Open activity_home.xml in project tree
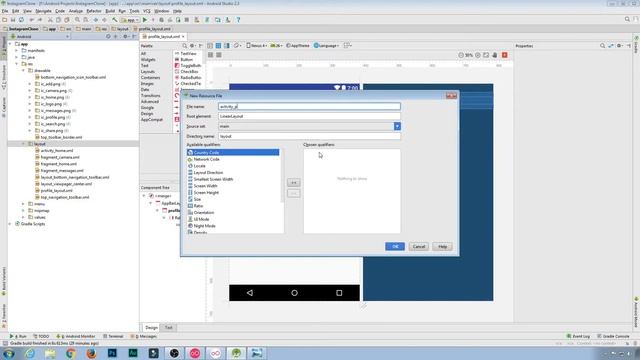 57,151
